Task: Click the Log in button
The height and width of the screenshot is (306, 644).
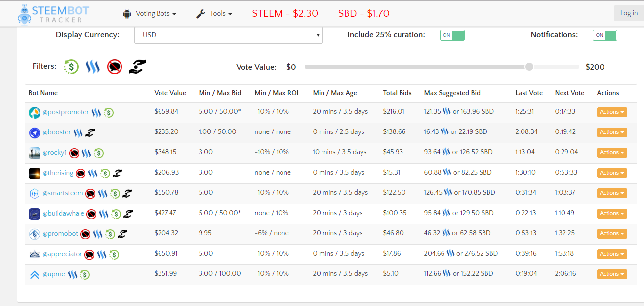Action: 629,13
